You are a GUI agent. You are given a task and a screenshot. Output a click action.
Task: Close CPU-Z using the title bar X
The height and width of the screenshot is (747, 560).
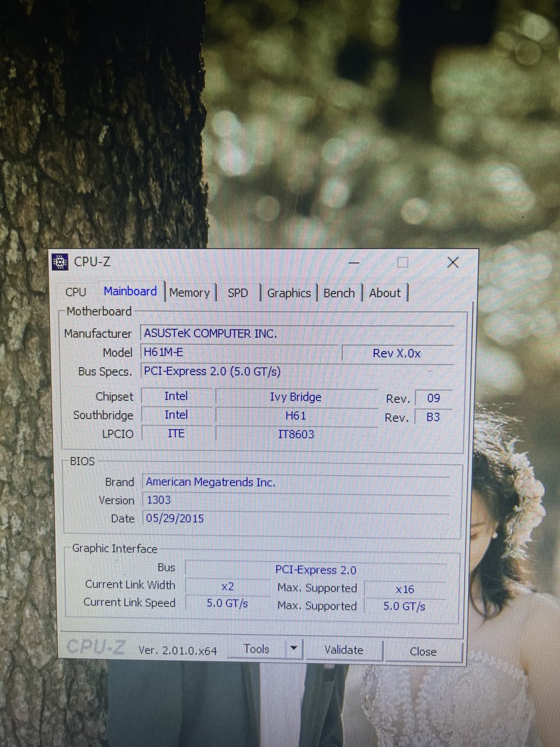pos(453,263)
